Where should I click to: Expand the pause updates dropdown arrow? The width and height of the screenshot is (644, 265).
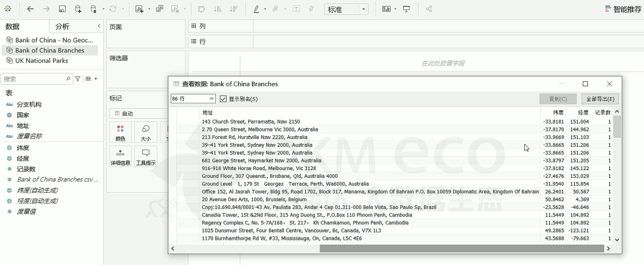103,9
